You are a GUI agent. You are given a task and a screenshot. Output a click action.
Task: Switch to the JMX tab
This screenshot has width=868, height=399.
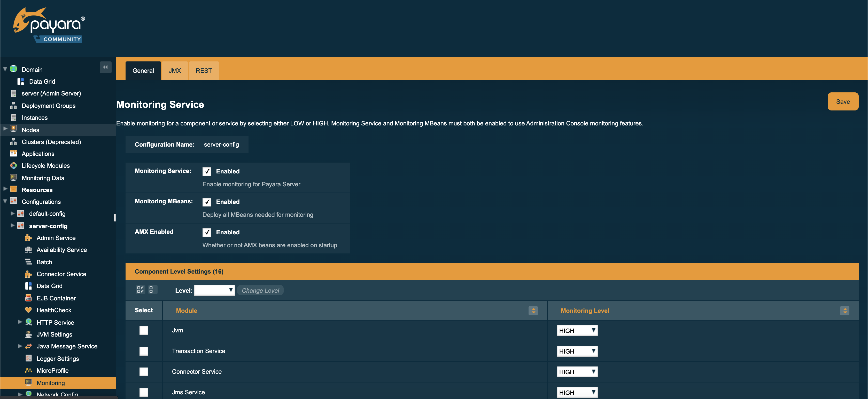click(x=175, y=71)
